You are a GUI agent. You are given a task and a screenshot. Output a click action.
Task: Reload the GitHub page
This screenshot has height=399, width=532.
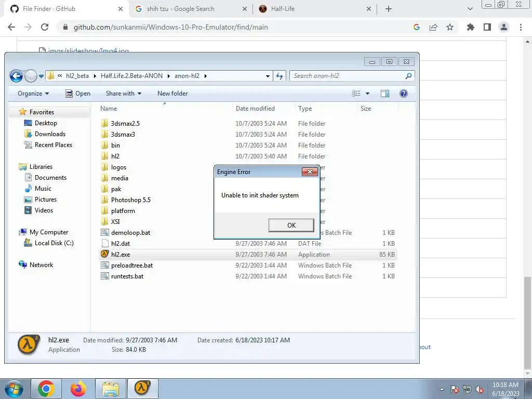click(x=45, y=27)
